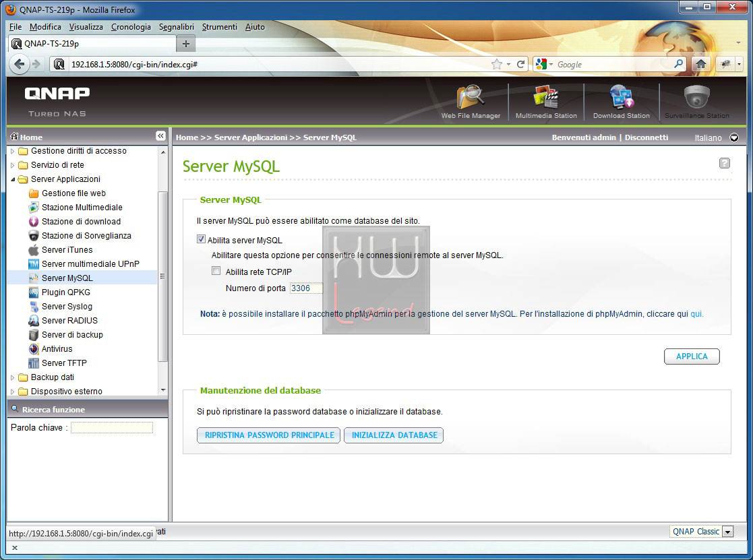Open Web File Manager icon
Image resolution: width=753 pixels, height=560 pixels.
[x=470, y=97]
